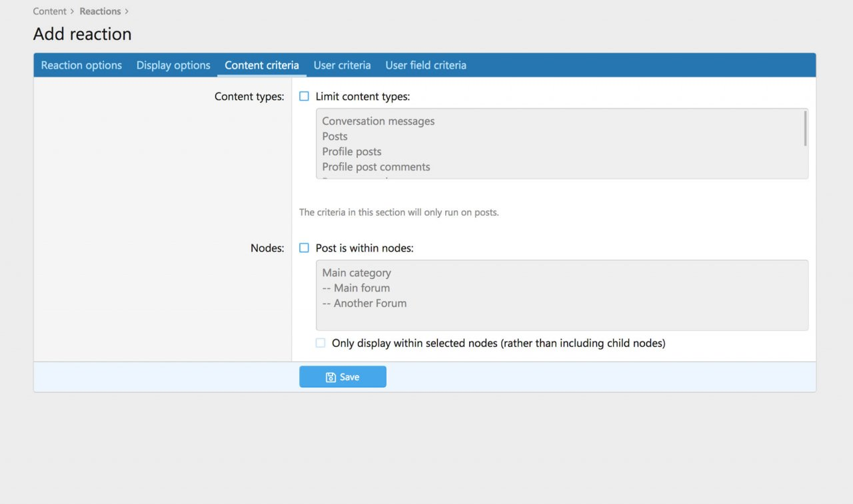Image resolution: width=853 pixels, height=504 pixels.
Task: Toggle Only display within selected nodes checkbox
Action: click(321, 344)
